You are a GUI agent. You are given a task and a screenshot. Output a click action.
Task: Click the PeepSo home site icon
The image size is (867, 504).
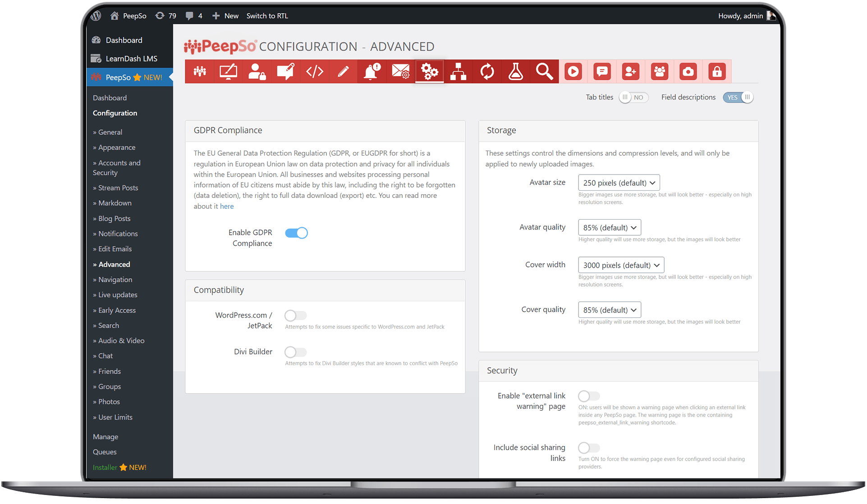coord(115,16)
